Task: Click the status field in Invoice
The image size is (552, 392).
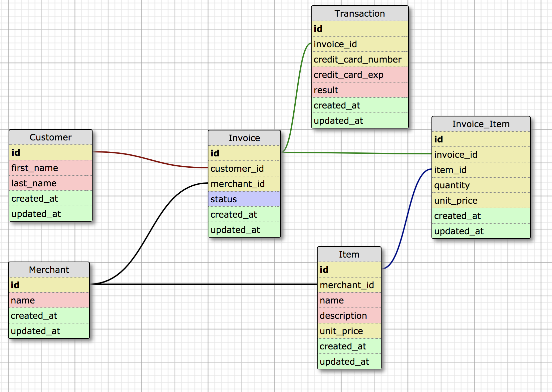Action: point(244,199)
